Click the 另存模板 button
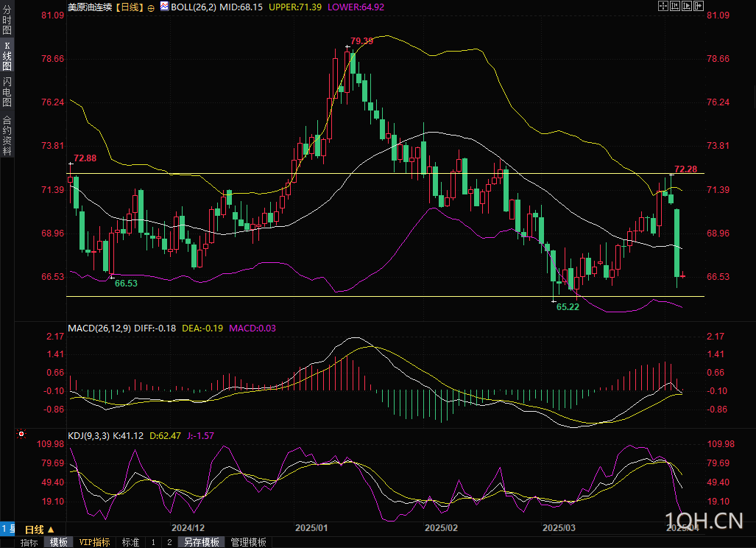756x548 pixels. [201, 542]
